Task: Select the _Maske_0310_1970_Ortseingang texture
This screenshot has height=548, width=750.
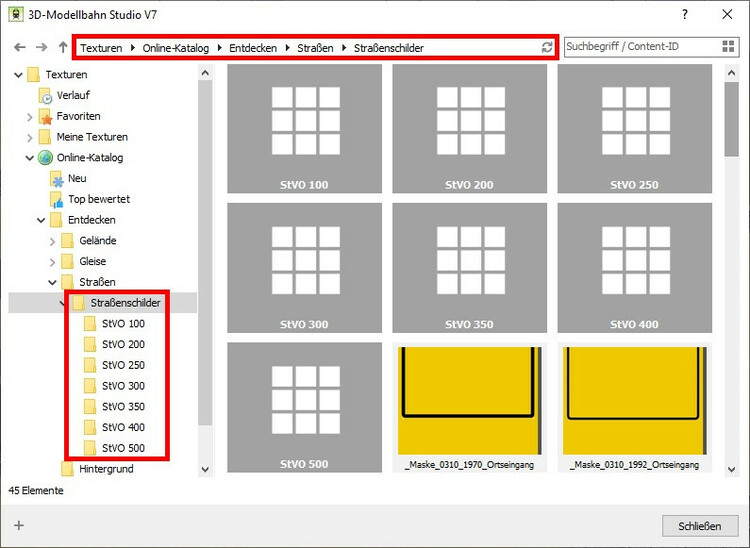Action: click(469, 407)
